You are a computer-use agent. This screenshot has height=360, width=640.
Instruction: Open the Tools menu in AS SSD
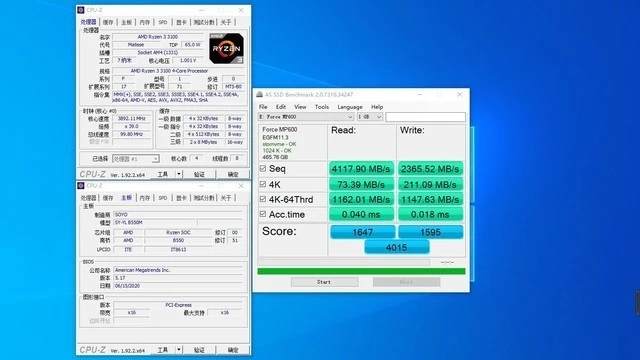(x=322, y=107)
